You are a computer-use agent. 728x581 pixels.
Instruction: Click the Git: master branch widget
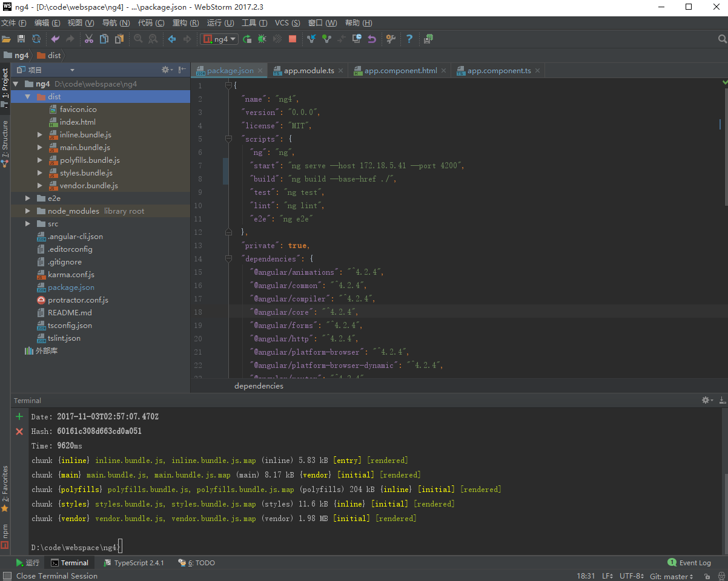point(672,576)
